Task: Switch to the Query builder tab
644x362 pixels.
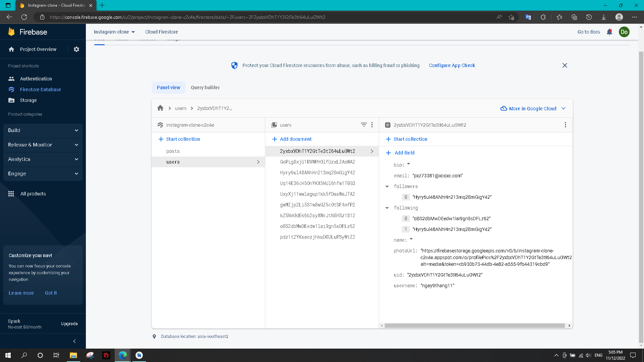Action: 205,87
